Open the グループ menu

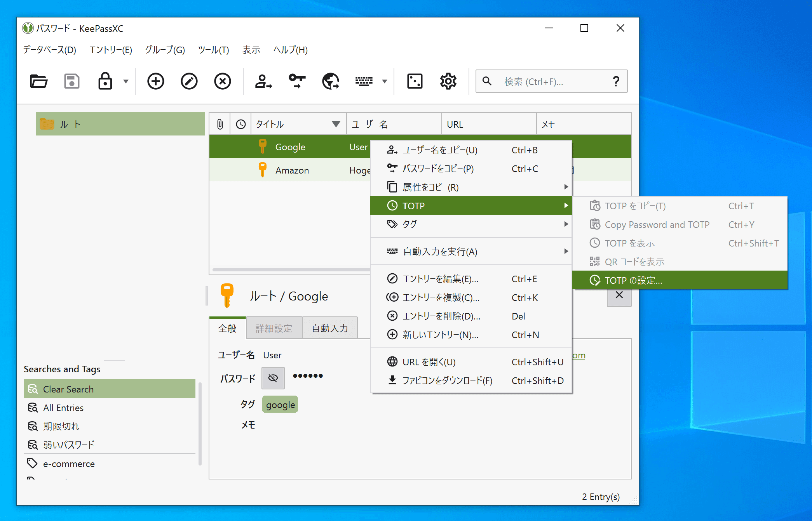coord(165,50)
